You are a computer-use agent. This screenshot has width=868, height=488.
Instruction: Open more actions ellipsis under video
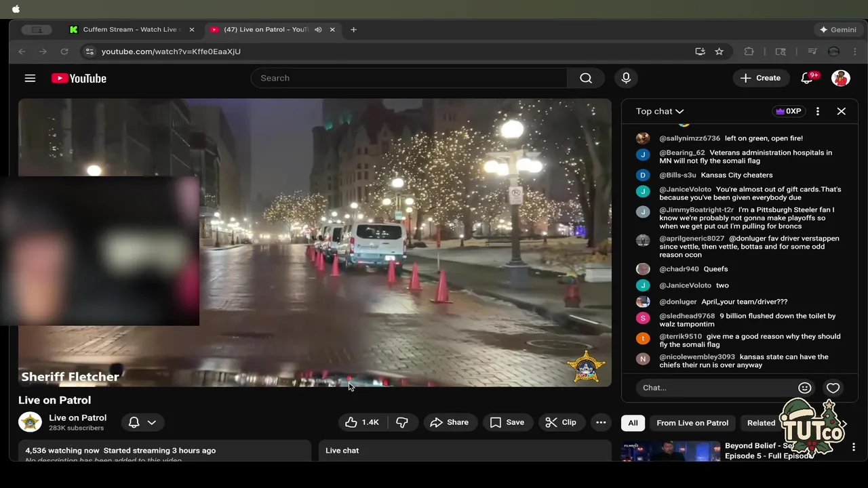(x=601, y=422)
